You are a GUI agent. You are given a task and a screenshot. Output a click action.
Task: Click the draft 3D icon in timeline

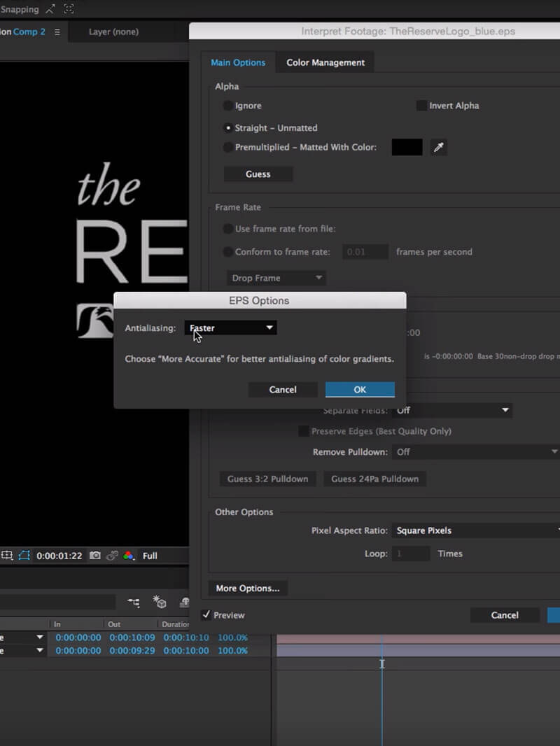coord(160,602)
